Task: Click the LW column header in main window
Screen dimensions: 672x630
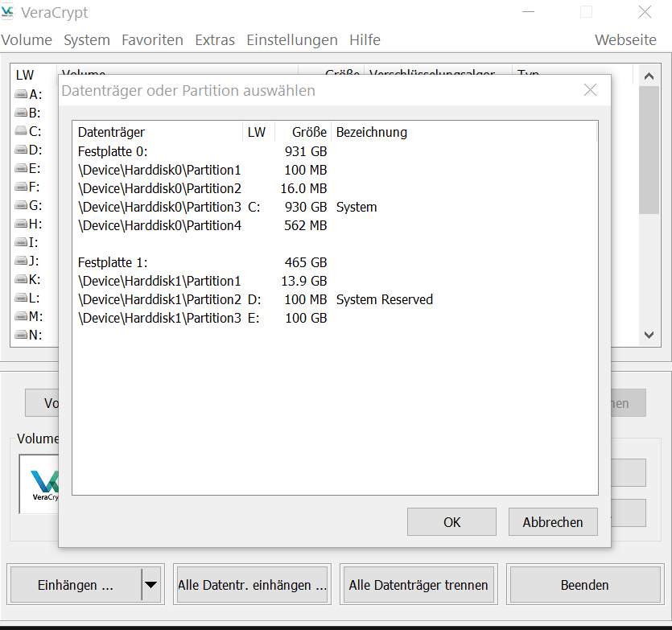Action: 25,75
